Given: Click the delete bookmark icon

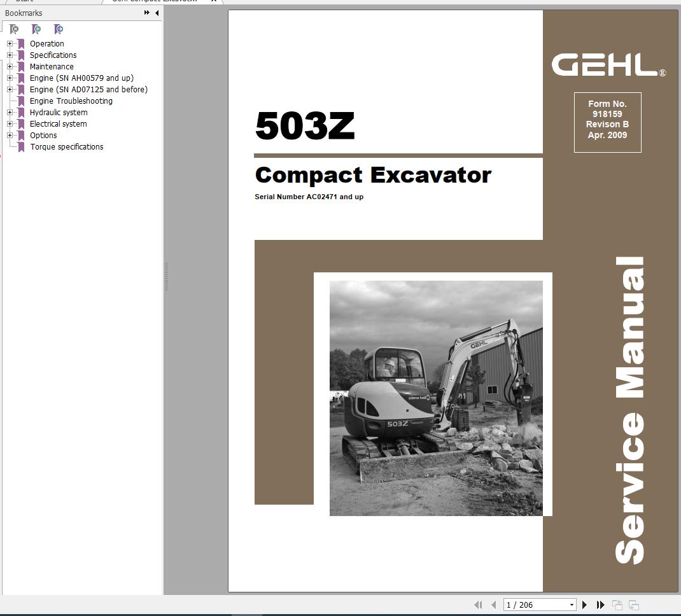Looking at the screenshot, I should pos(13,29).
